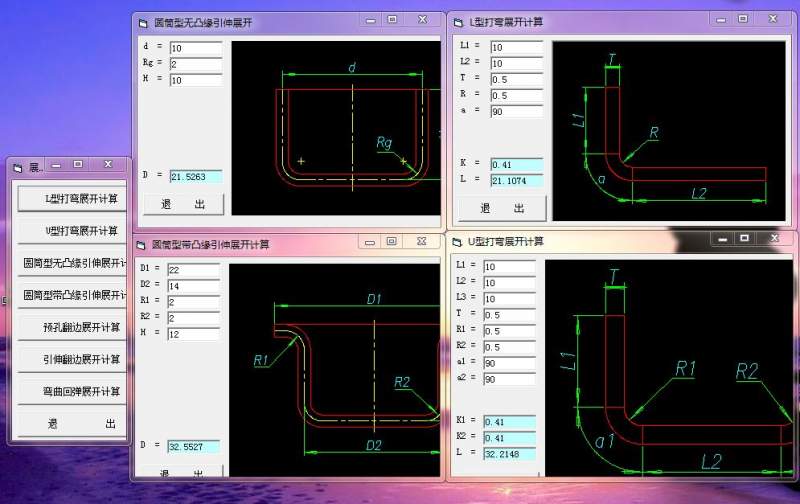
Task: Open U型打弯展开计算 from the menu window
Action: [72, 231]
